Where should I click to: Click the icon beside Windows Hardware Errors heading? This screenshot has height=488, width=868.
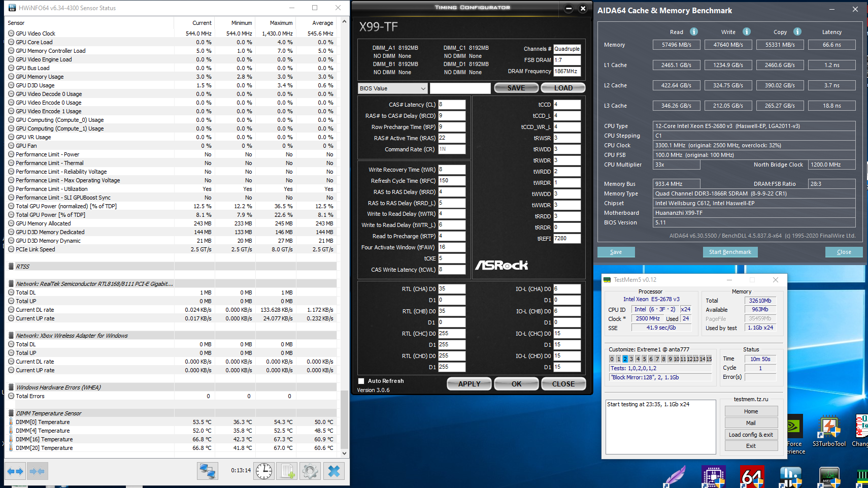[x=11, y=387]
